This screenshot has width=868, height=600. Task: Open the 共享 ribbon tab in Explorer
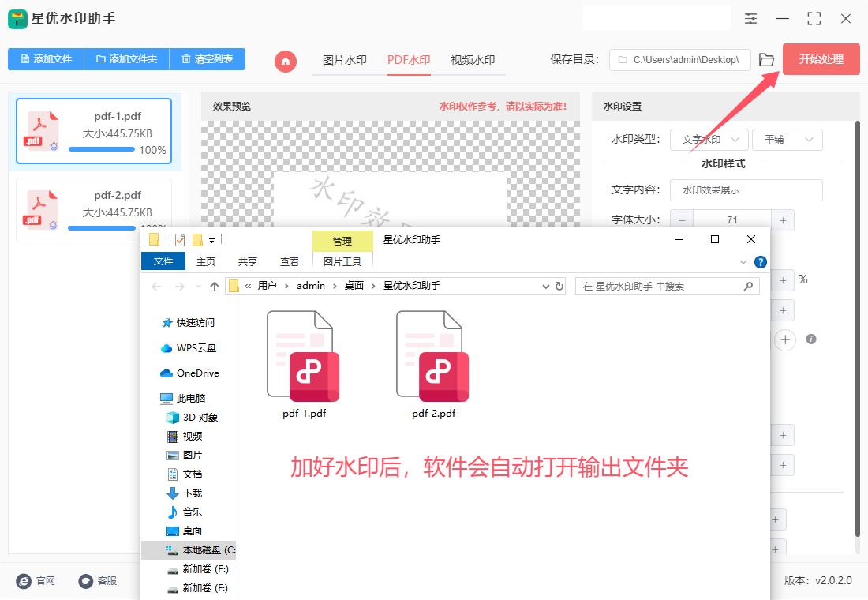[x=248, y=261]
